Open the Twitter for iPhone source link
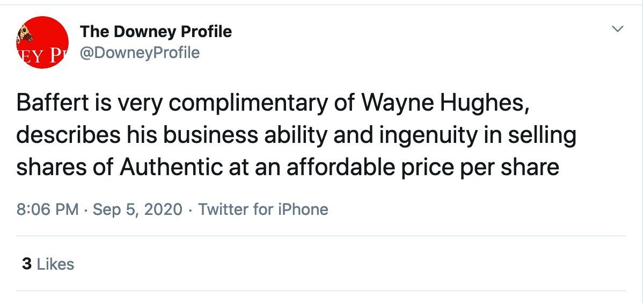This screenshot has width=644, height=303. click(263, 209)
